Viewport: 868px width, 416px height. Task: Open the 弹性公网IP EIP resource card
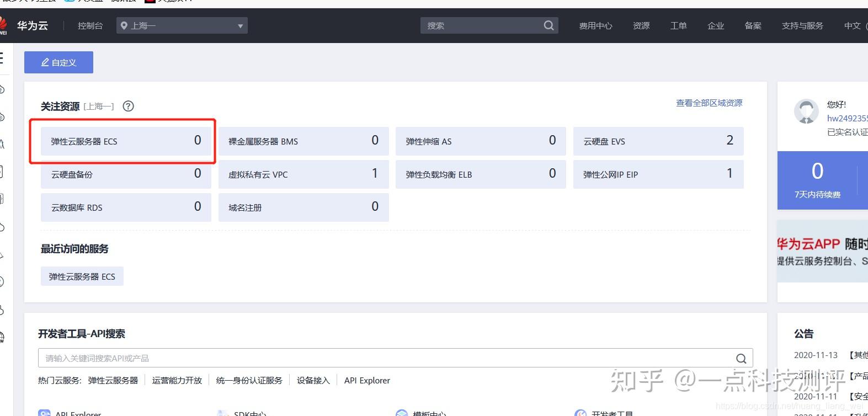click(658, 174)
